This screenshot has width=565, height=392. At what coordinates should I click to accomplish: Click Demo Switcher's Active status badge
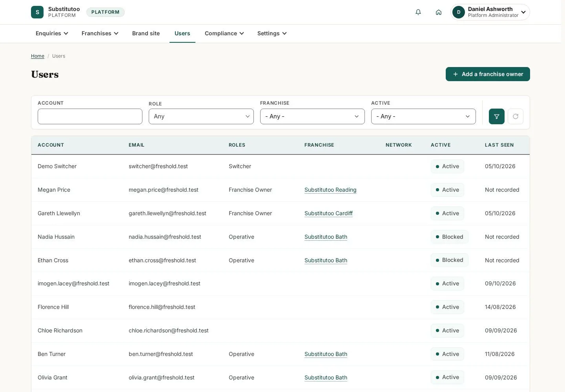click(447, 166)
